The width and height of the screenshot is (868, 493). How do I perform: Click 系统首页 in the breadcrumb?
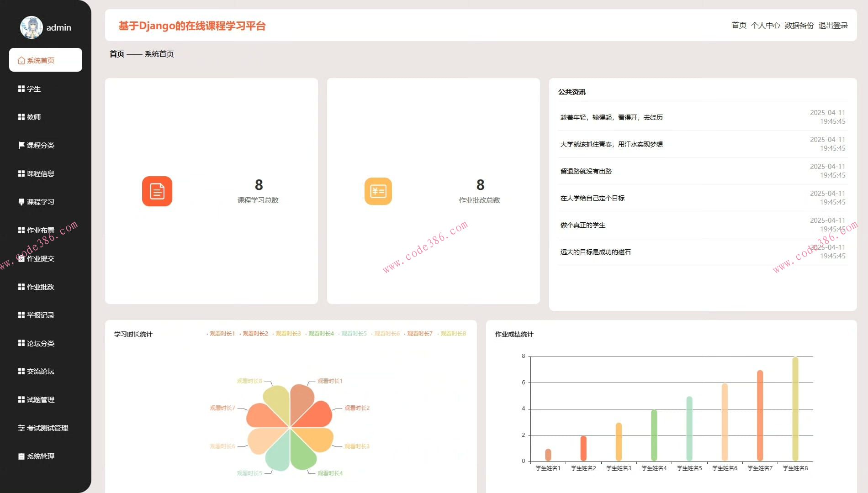[x=159, y=54]
